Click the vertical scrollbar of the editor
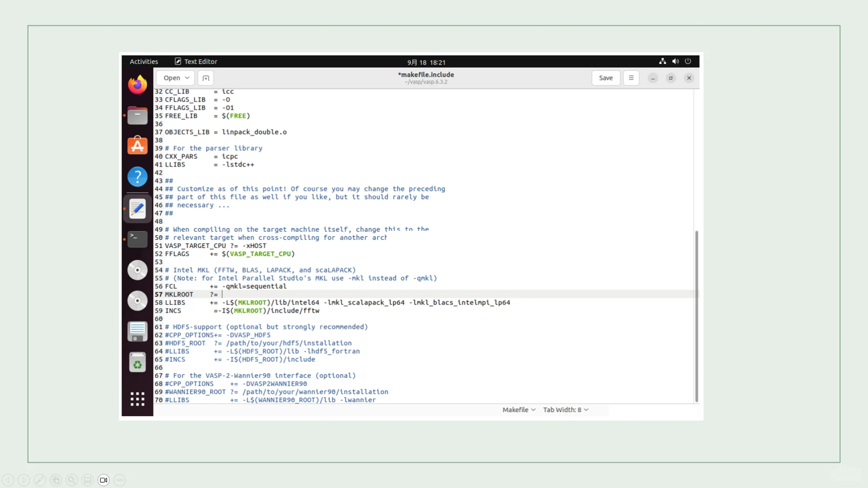The width and height of the screenshot is (868, 488). [696, 316]
